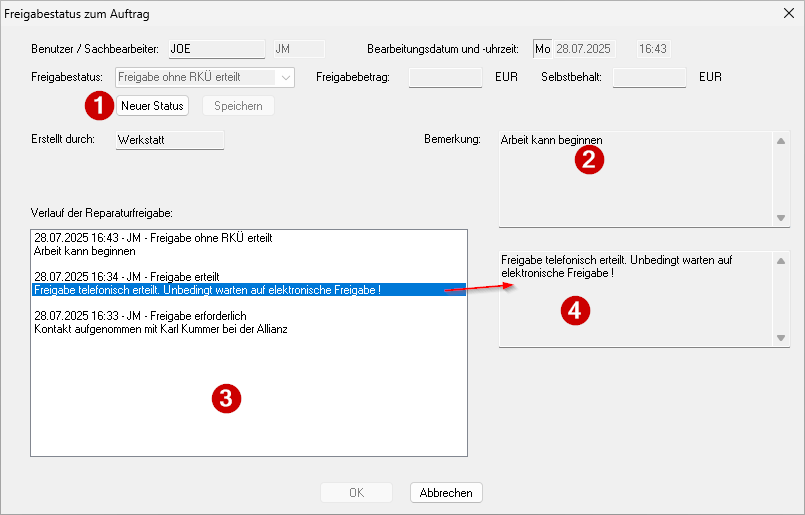Click the Benutzer field containing JOE
Viewport: 805px width, 515px height.
217,49
